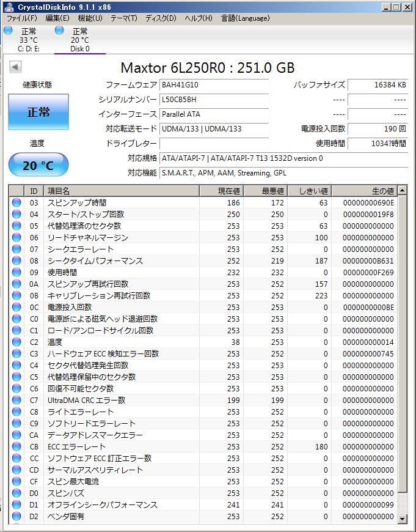
Task: Click status circle for スピンバズ row
Action: point(16,493)
